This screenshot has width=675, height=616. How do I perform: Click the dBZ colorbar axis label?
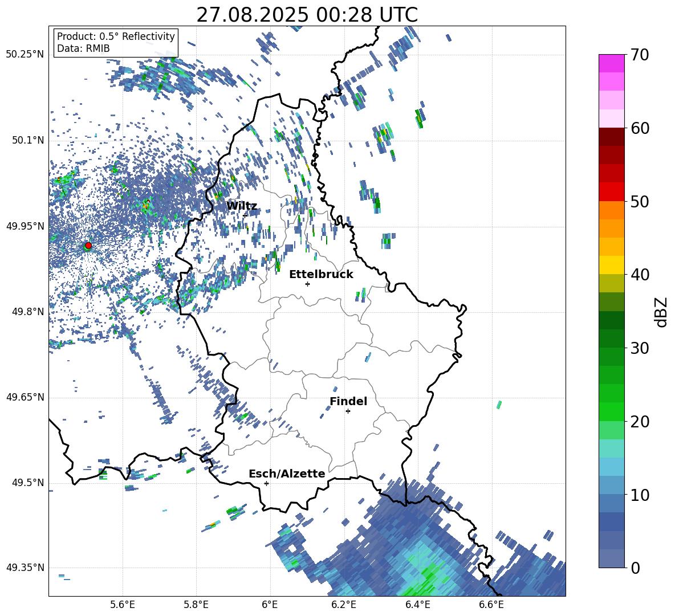point(662,312)
